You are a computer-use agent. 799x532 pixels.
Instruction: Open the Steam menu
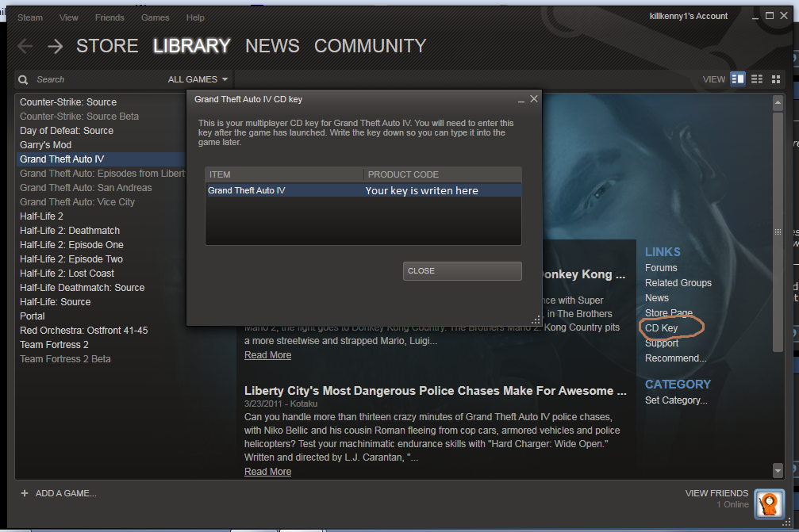[x=30, y=17]
